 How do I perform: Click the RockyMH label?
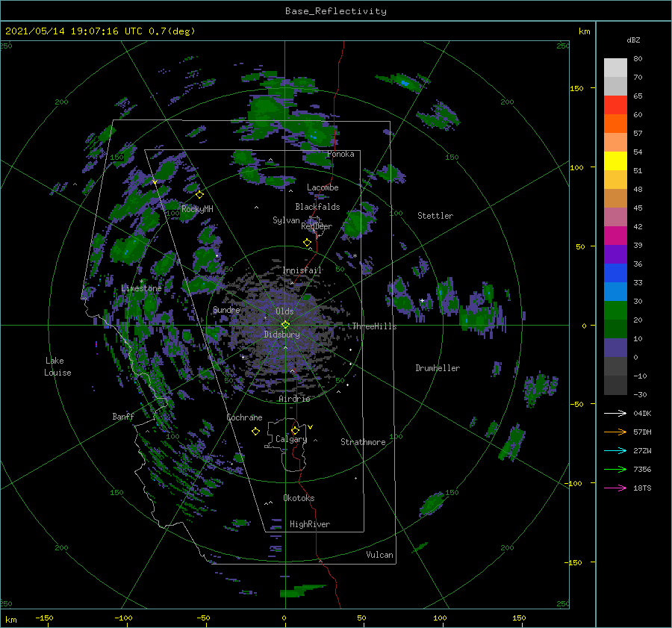click(x=197, y=209)
